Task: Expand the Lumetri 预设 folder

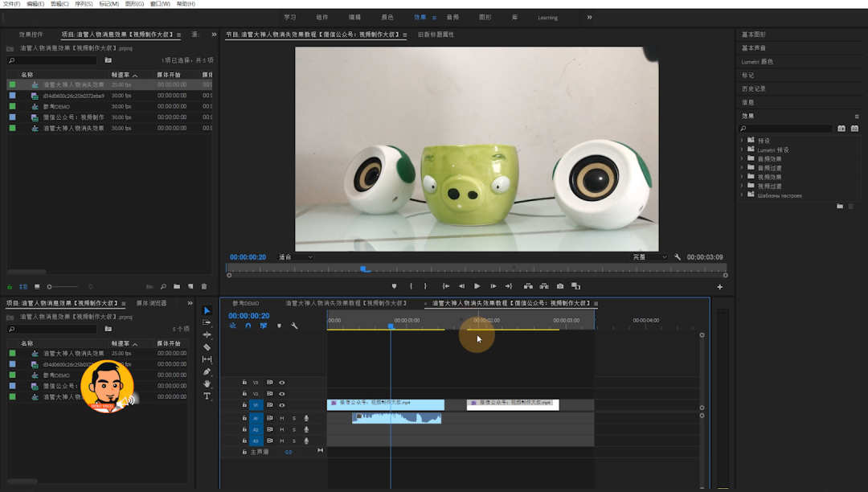Action: coord(742,150)
